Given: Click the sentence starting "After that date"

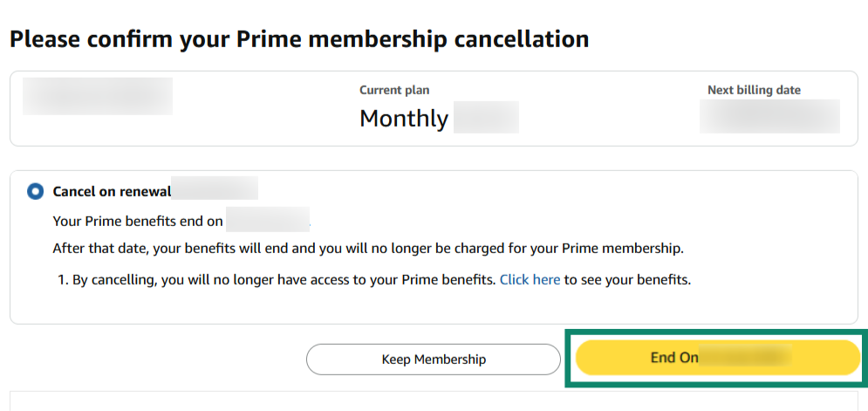Looking at the screenshot, I should (x=368, y=248).
